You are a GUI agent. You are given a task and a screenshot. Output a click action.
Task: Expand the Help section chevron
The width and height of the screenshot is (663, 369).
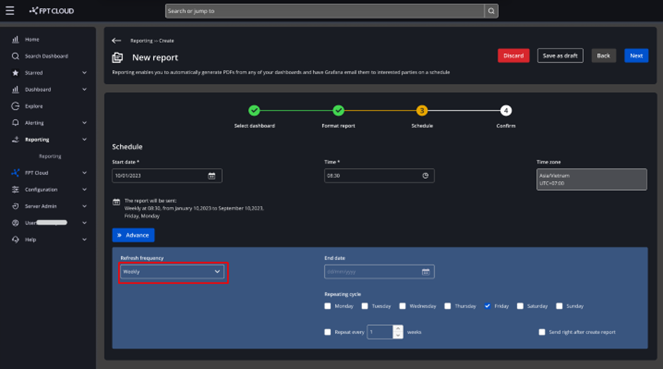pyautogui.click(x=85, y=240)
